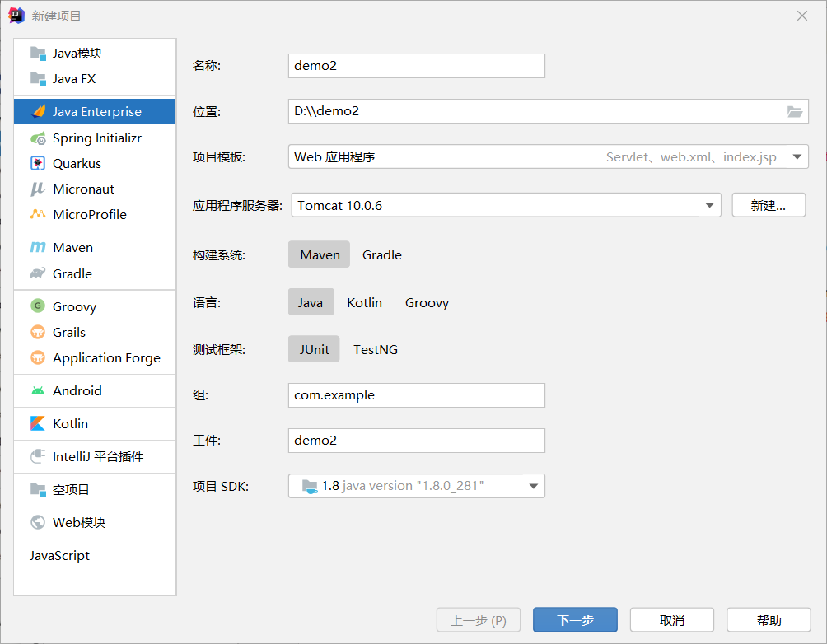Open the 项目模板 dropdown arrow
Screen dimensions: 827x644
(797, 156)
